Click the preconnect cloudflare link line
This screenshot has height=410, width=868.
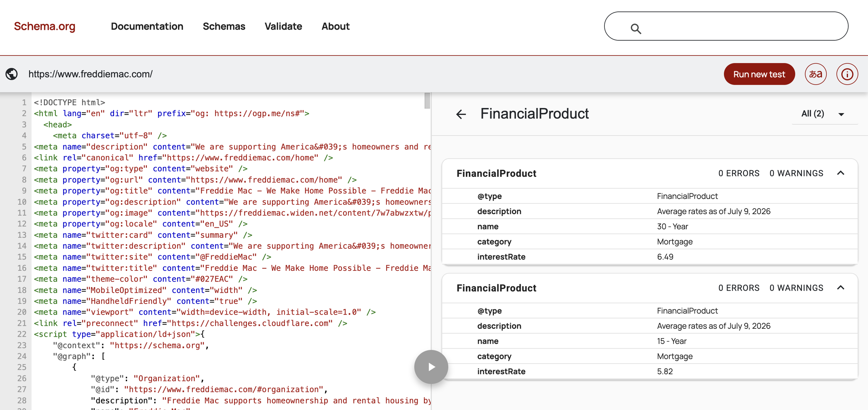click(x=190, y=323)
